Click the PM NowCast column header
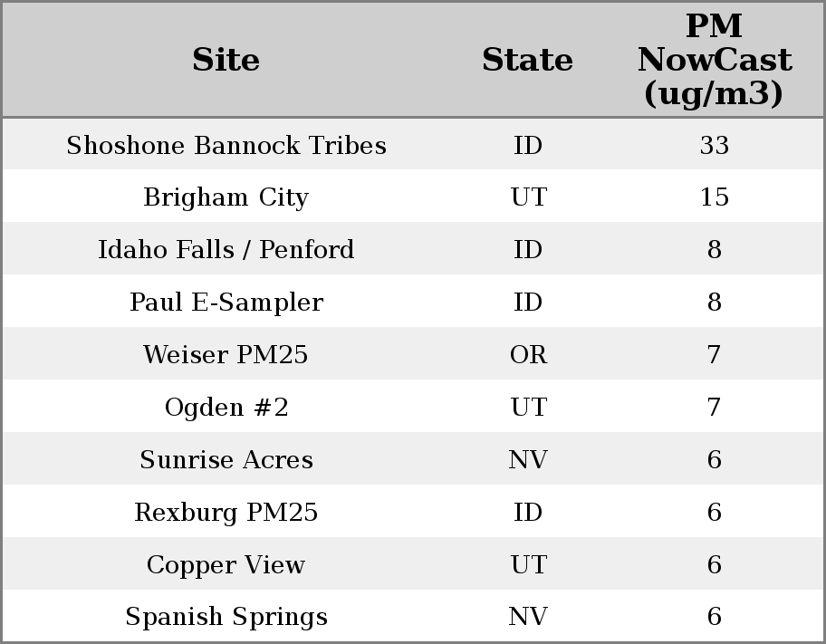The image size is (826, 644). [x=714, y=61]
